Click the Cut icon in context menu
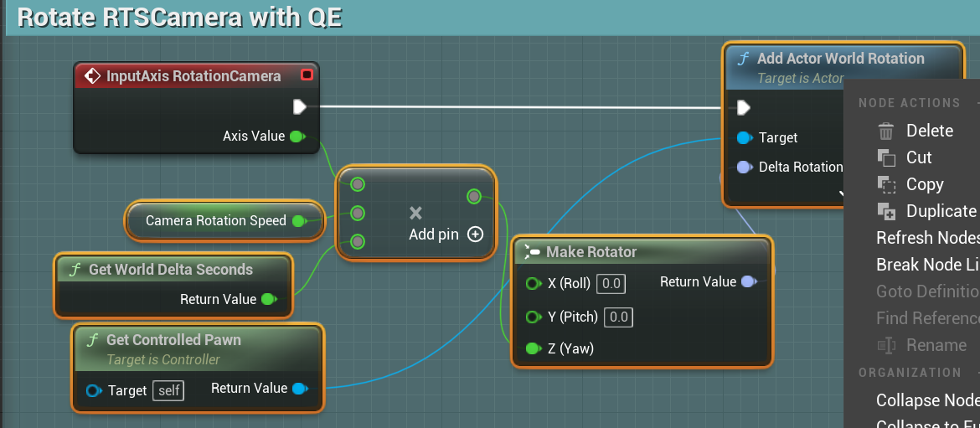Screen dimensions: 980x428 [887, 157]
